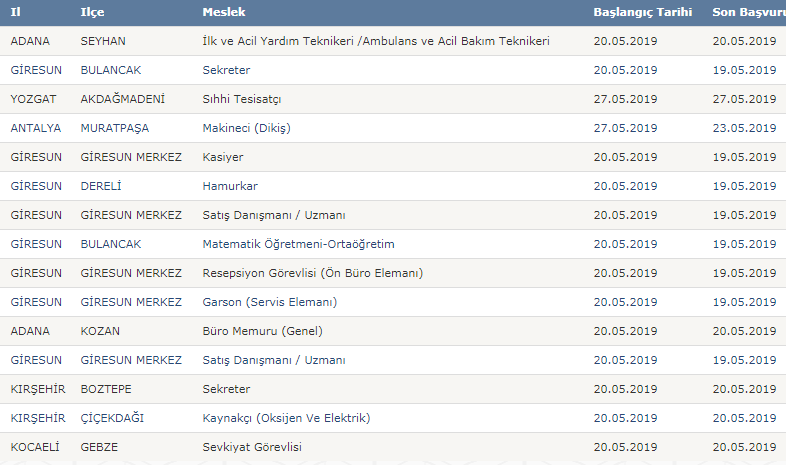Open the Sekreter job in Bulancak

(226, 70)
